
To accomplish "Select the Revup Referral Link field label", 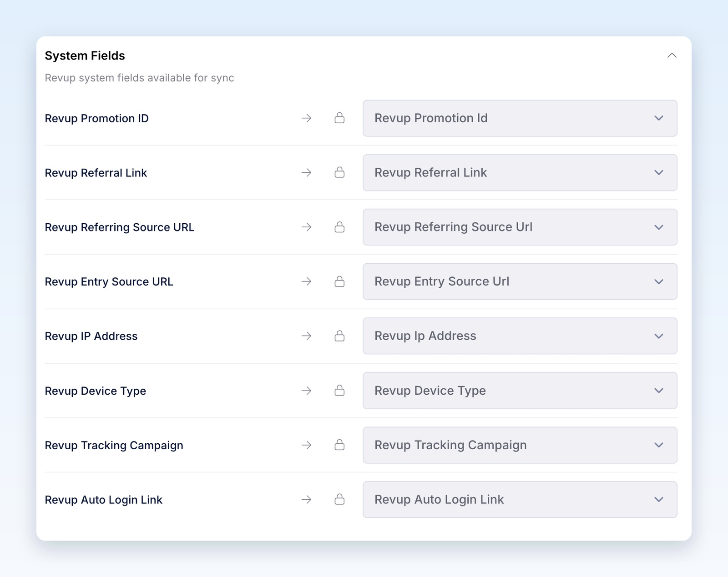I will tap(96, 173).
